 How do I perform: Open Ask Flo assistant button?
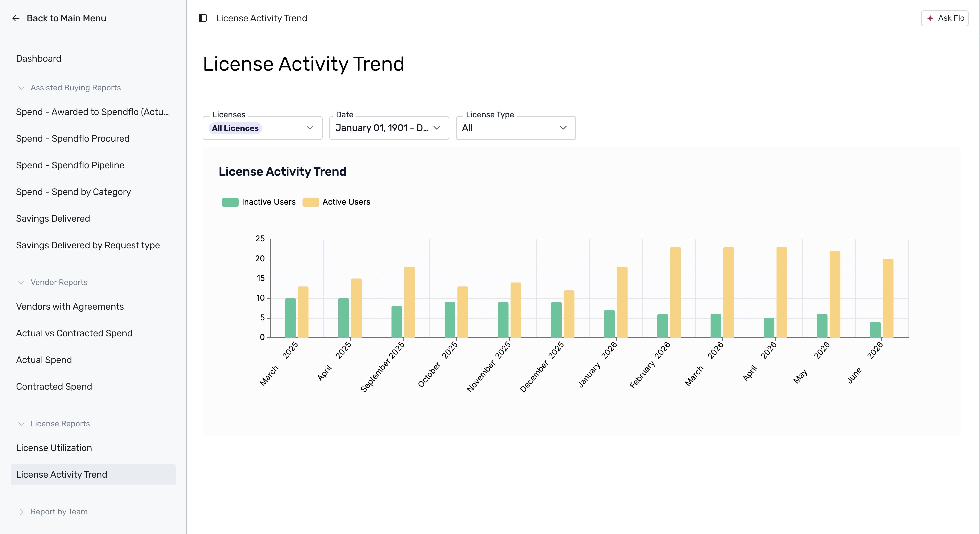[x=945, y=18]
